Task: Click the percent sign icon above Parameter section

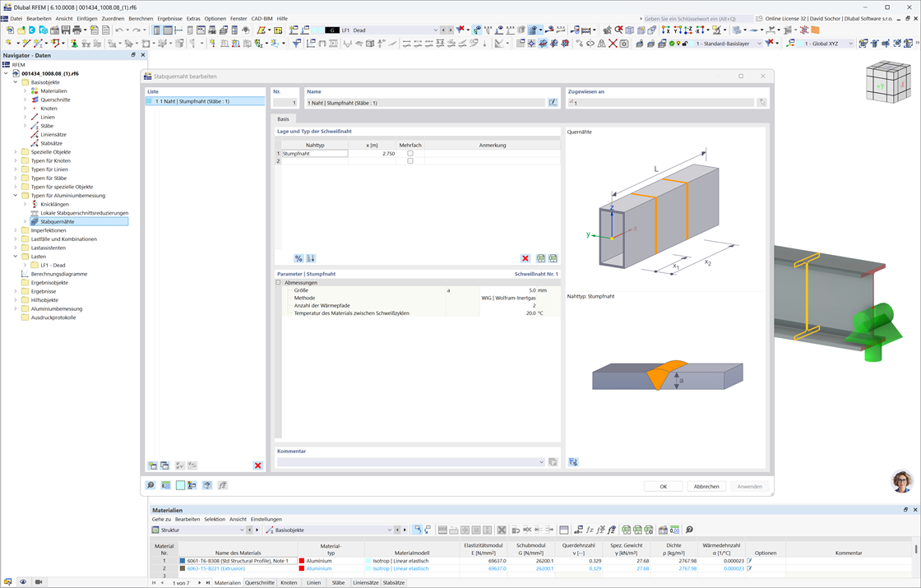Action: (x=299, y=258)
